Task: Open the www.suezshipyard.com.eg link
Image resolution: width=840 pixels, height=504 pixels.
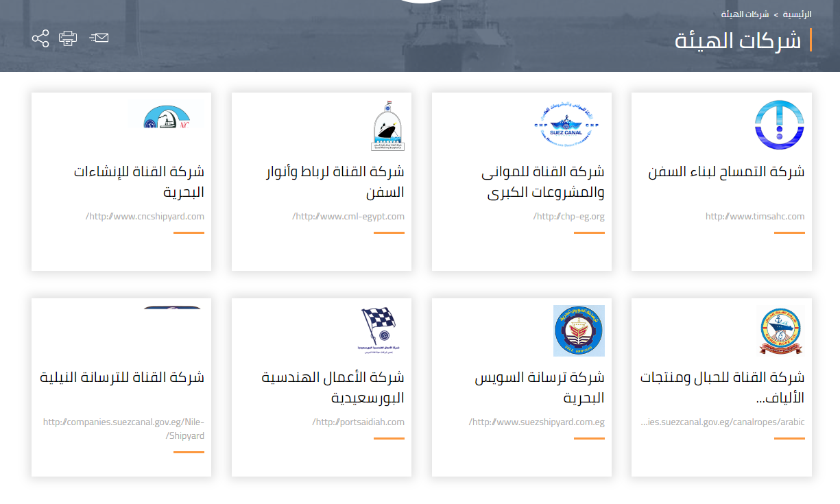Action: click(x=537, y=422)
